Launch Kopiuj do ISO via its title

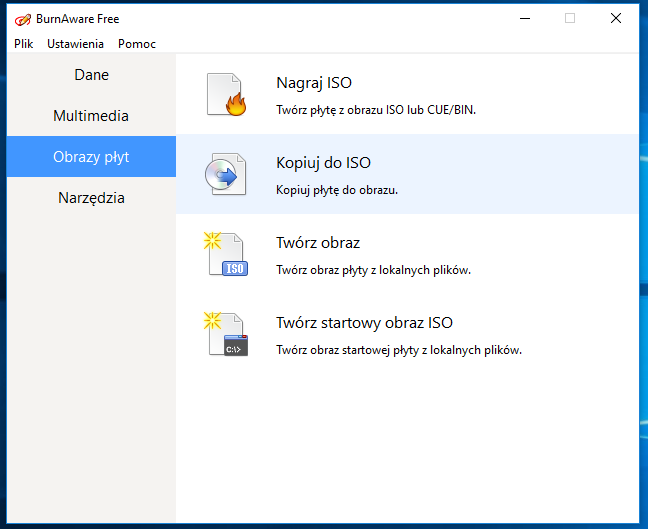pos(324,163)
